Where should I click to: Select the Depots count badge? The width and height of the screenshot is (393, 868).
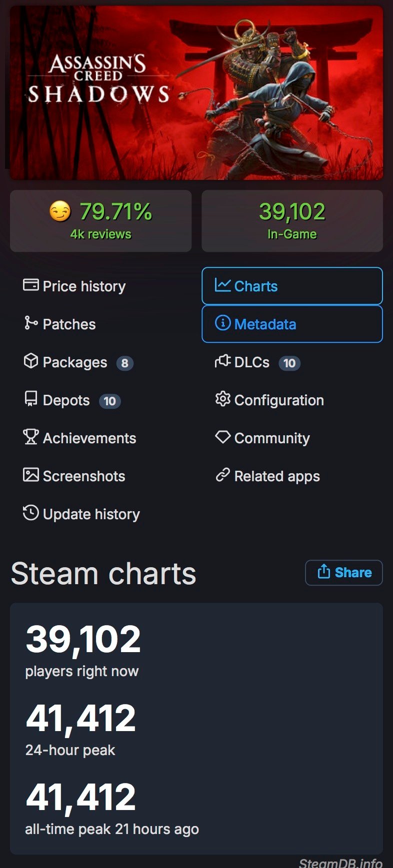(110, 401)
